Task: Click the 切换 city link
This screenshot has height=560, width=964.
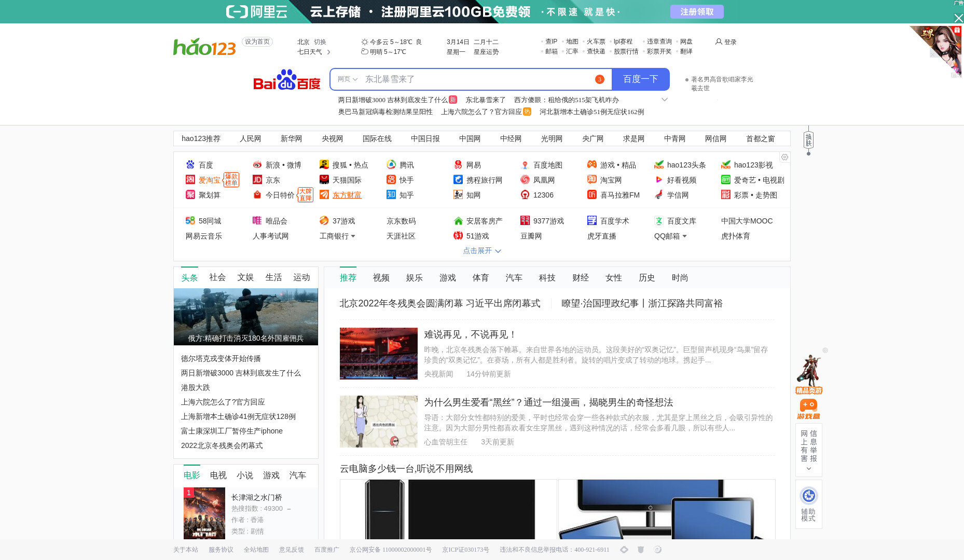Action: pos(320,42)
